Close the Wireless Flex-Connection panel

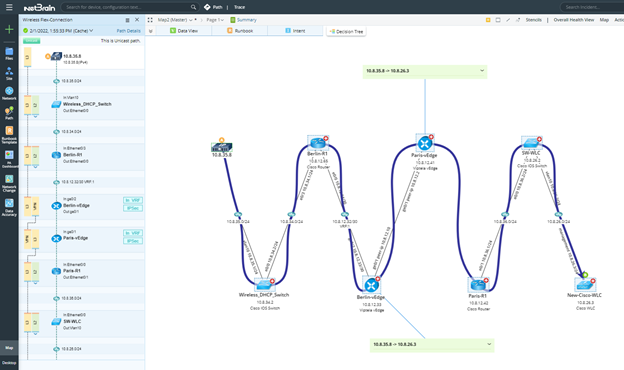tap(137, 19)
